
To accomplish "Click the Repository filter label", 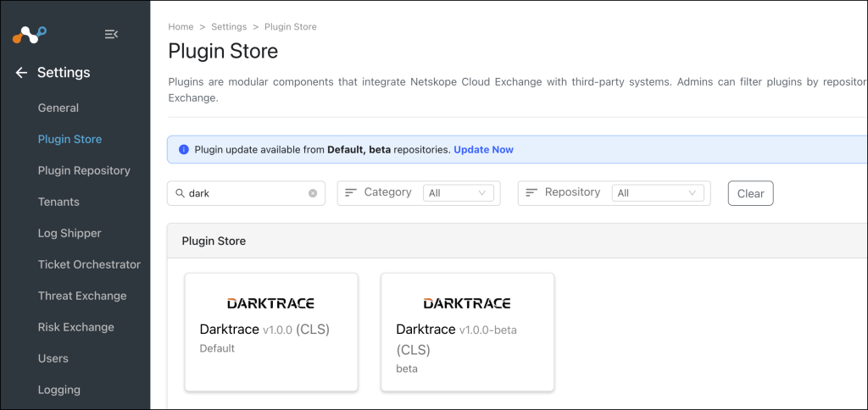I will pos(572,192).
